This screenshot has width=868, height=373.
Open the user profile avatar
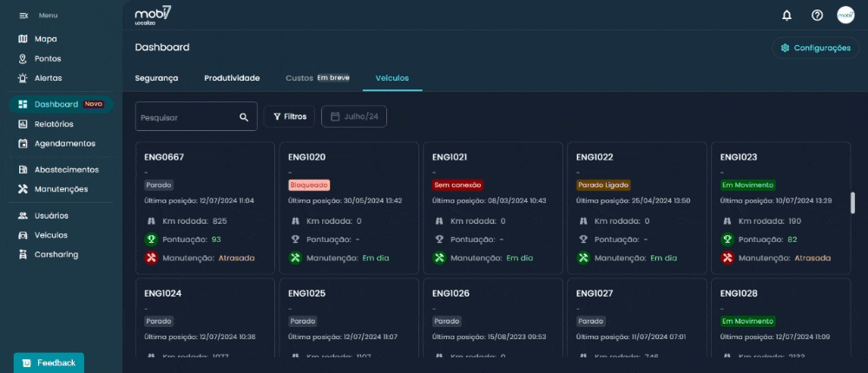coord(845,15)
